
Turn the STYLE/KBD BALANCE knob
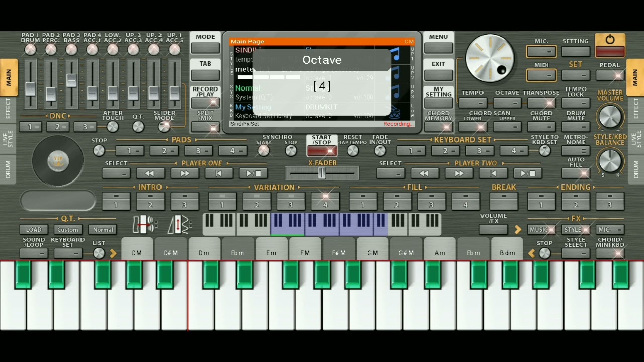pos(610,161)
